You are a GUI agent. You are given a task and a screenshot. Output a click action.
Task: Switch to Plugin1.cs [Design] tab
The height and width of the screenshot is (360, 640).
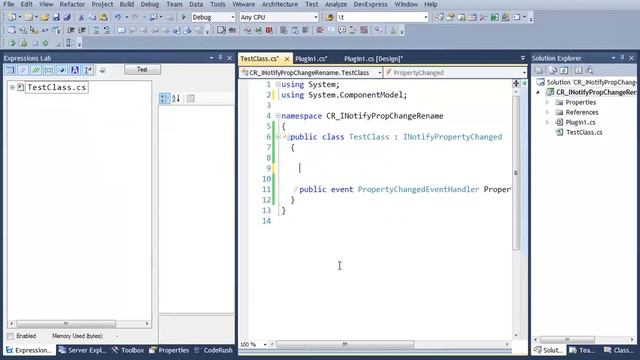[x=373, y=59]
